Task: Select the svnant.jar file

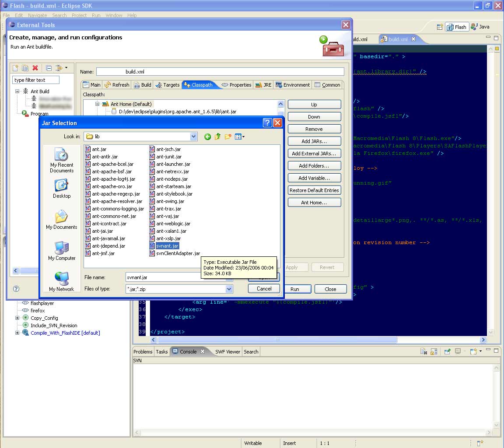Action: (164, 246)
